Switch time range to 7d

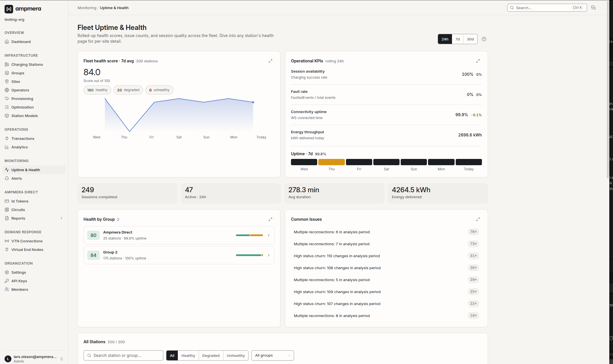(x=458, y=39)
